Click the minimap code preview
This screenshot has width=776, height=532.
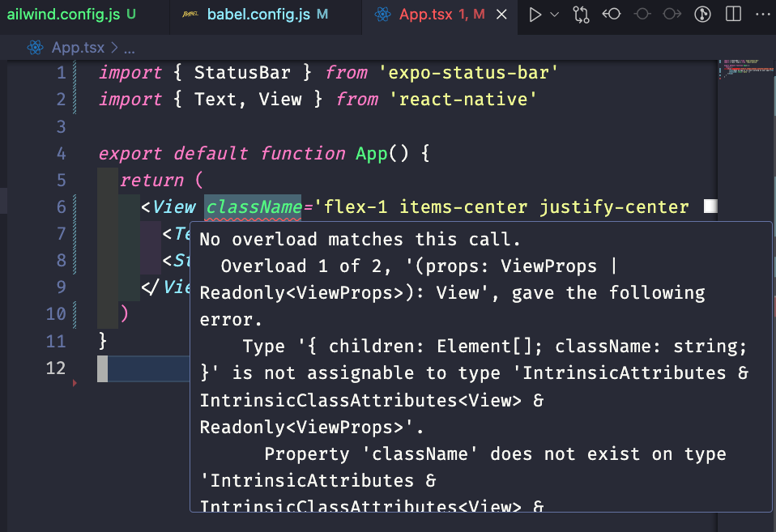746,70
